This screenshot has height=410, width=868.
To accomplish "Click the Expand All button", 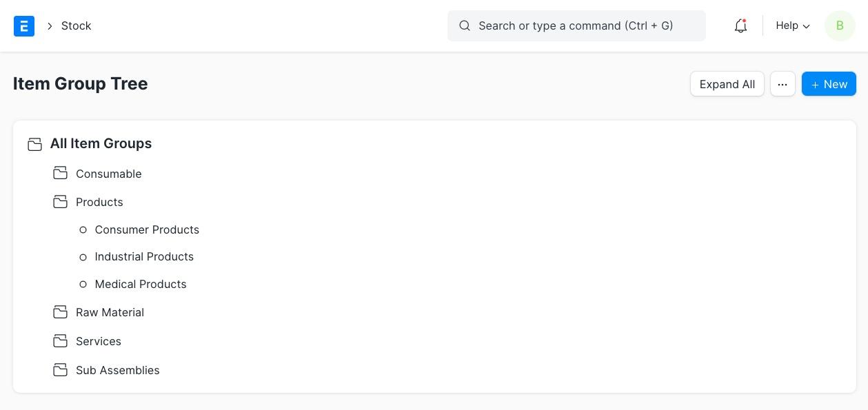I will [727, 84].
